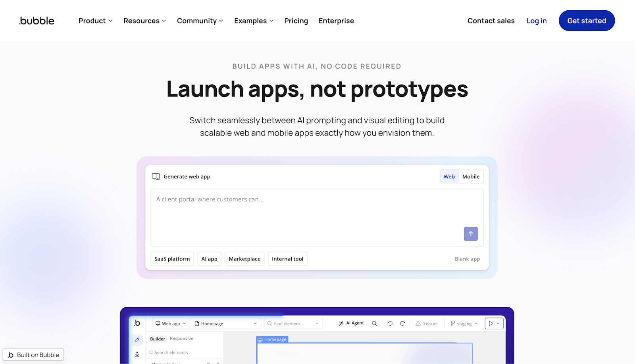The image size is (635, 364).
Task: Submit the prompt with the up-arrow button
Action: 471,234
